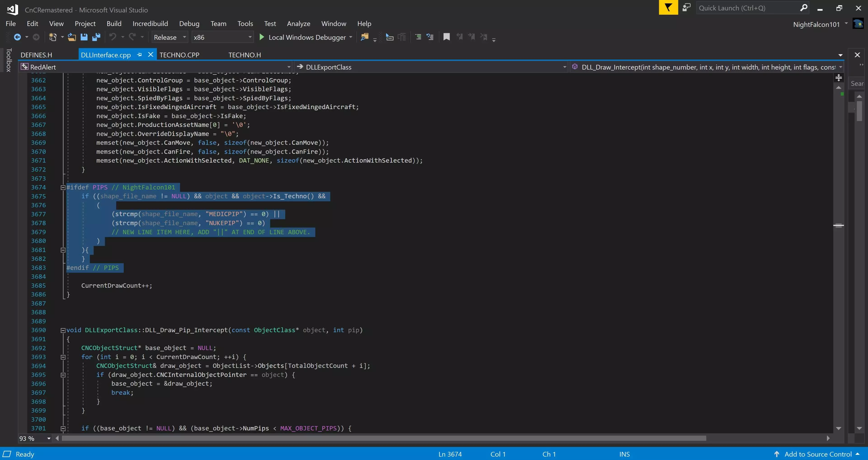868x460 pixels.
Task: Open the Incredibuild menu
Action: click(x=150, y=23)
